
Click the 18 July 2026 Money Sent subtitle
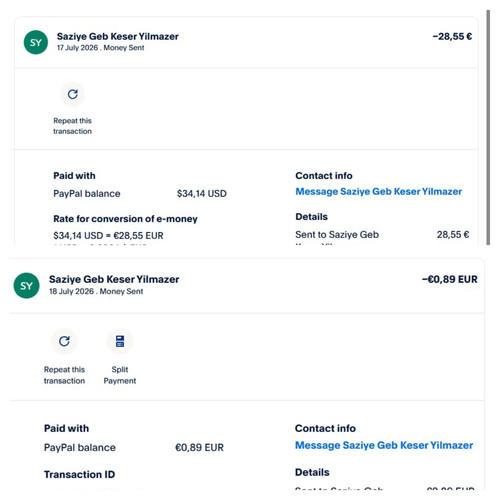(96, 291)
